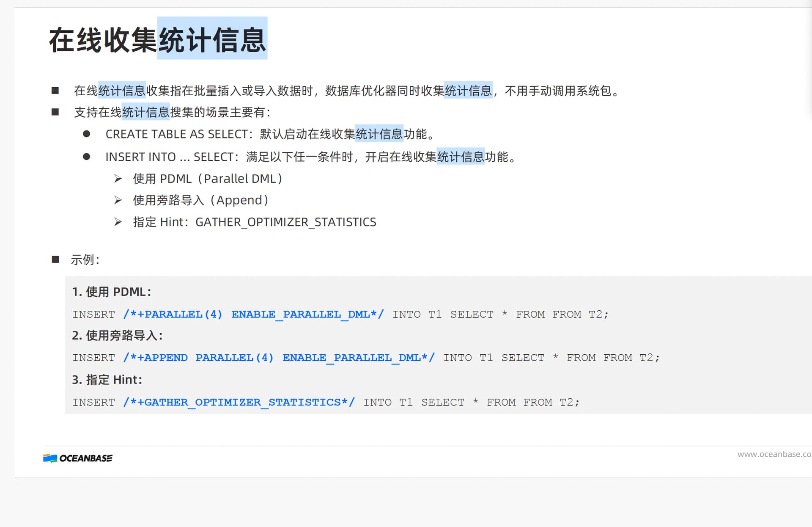Click the OceanBase logo in the footer
The height and width of the screenshot is (527, 812).
[78, 458]
